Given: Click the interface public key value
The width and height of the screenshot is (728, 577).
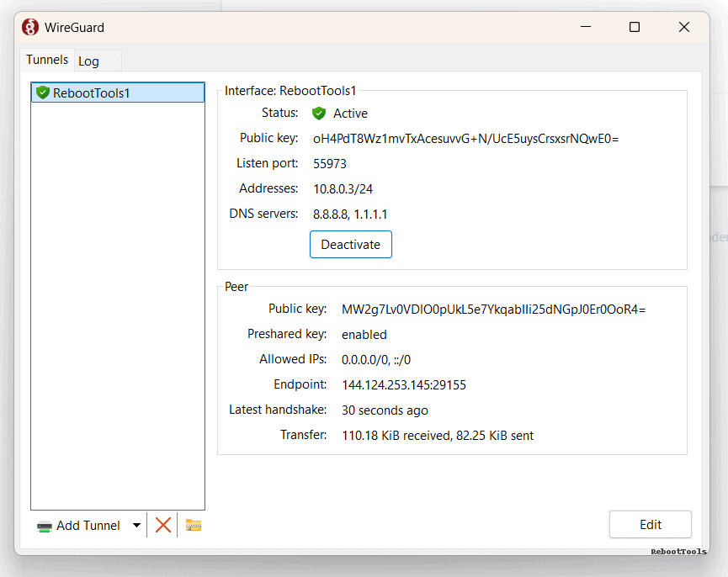Looking at the screenshot, I should pyautogui.click(x=465, y=139).
